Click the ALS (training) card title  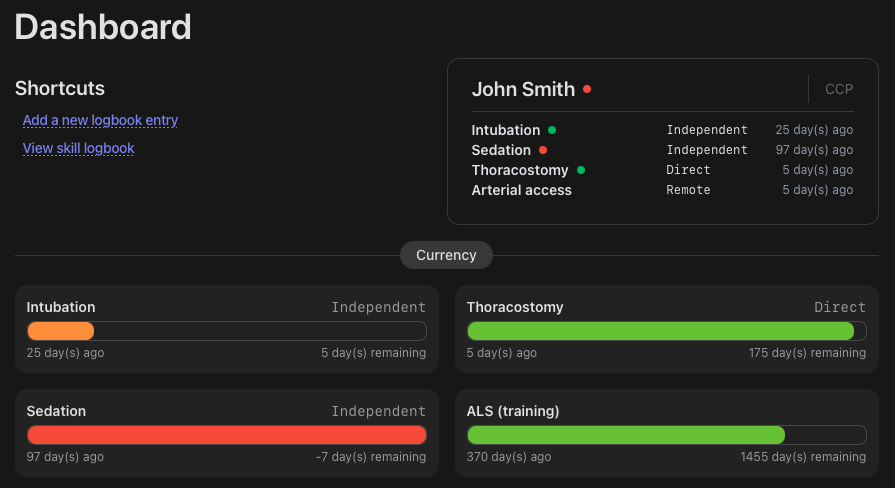click(513, 411)
